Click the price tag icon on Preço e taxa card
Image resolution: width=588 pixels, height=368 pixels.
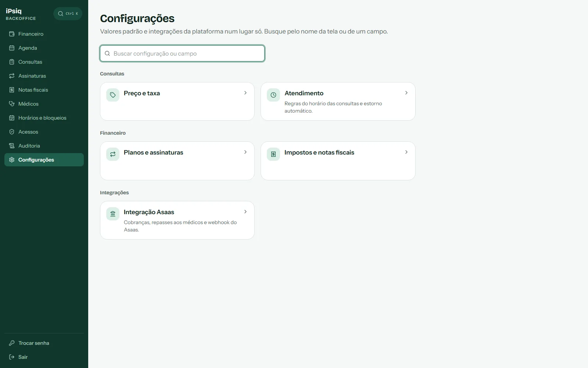pos(113,95)
